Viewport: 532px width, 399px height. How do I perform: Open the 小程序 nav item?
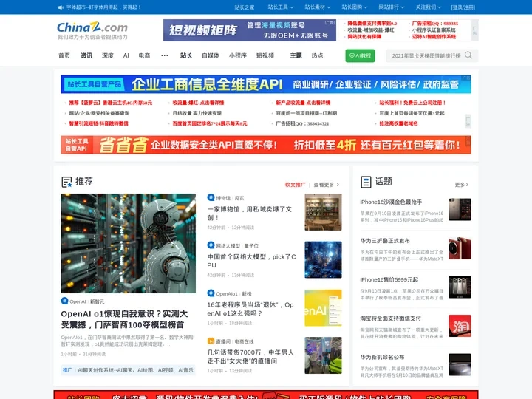pyautogui.click(x=237, y=55)
